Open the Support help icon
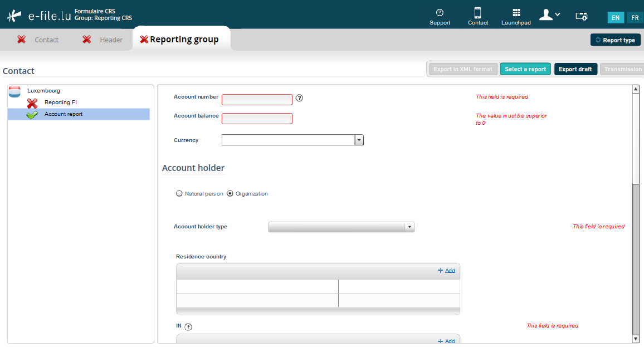 (440, 17)
